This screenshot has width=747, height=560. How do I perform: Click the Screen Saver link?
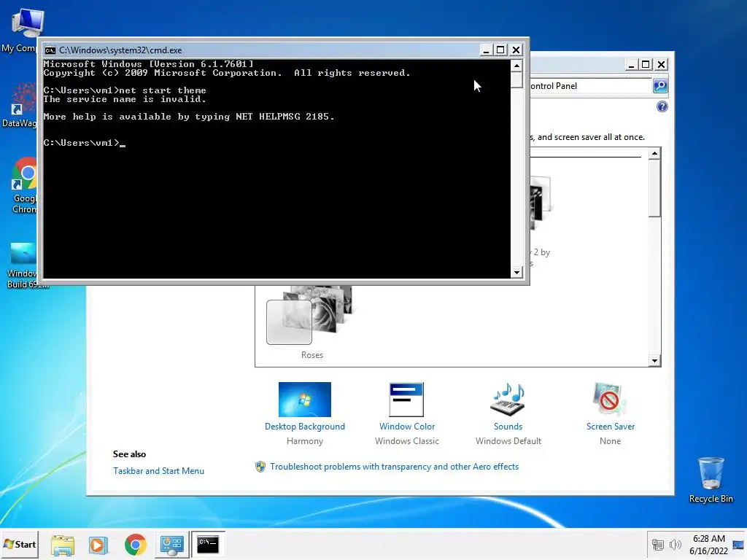tap(611, 427)
